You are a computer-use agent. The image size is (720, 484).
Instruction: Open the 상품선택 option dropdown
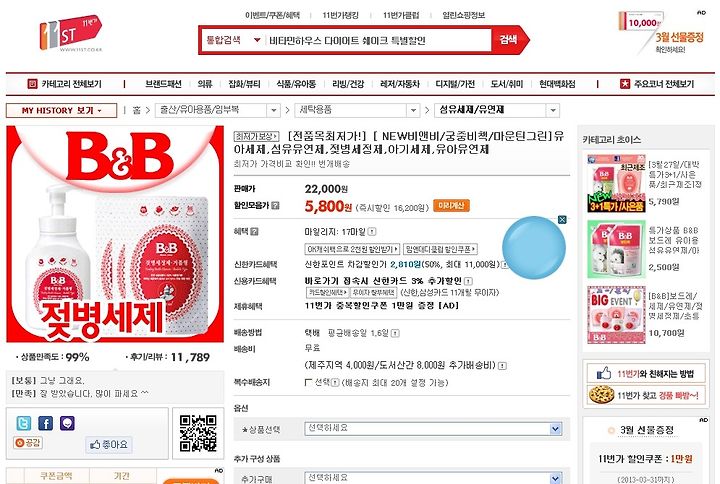coord(433,428)
